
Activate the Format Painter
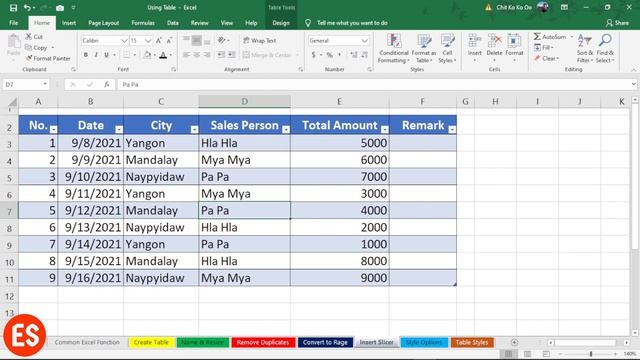pyautogui.click(x=48, y=58)
